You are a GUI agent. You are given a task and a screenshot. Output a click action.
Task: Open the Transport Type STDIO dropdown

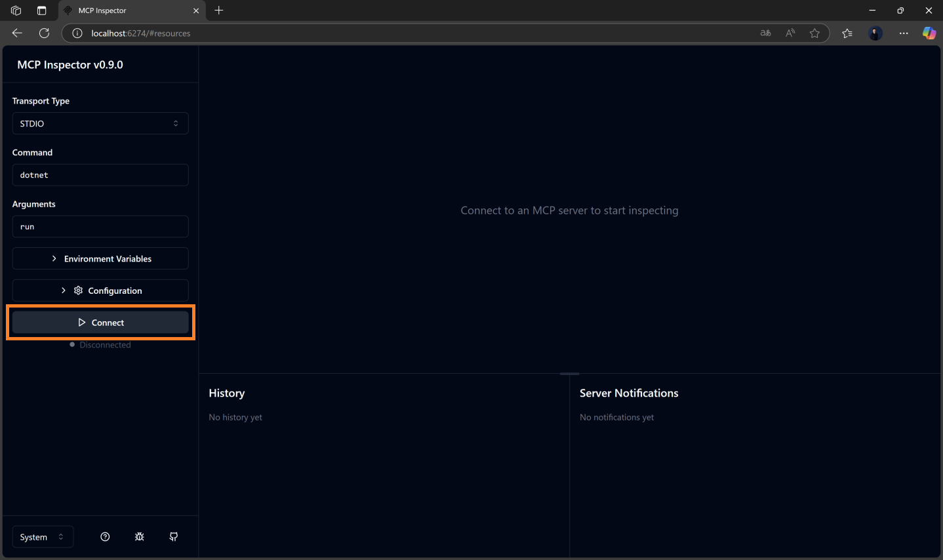[x=100, y=123]
